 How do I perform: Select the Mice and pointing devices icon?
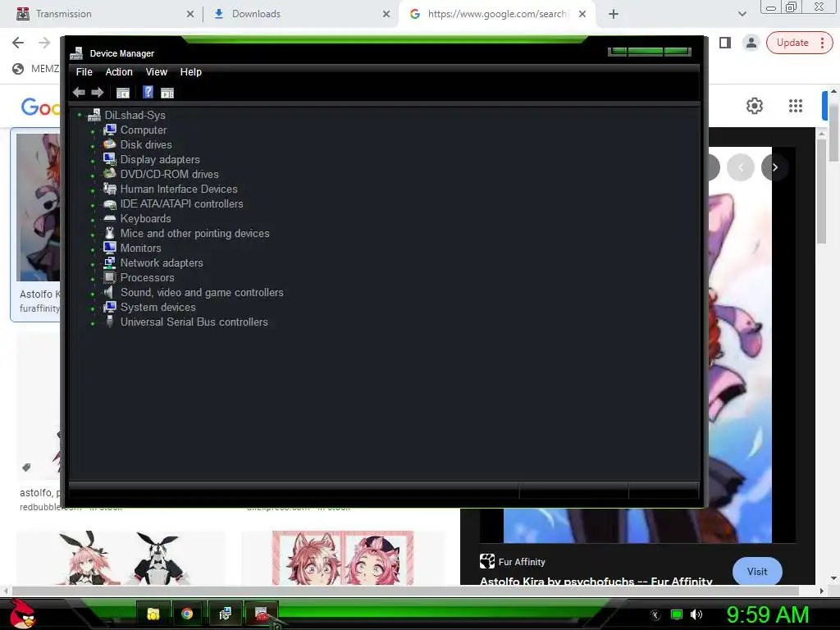click(x=110, y=233)
